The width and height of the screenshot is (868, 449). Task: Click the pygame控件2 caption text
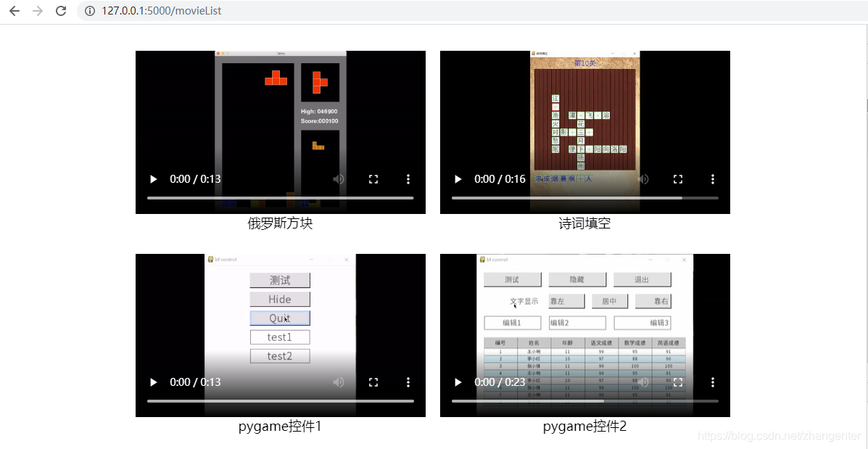pyautogui.click(x=584, y=427)
